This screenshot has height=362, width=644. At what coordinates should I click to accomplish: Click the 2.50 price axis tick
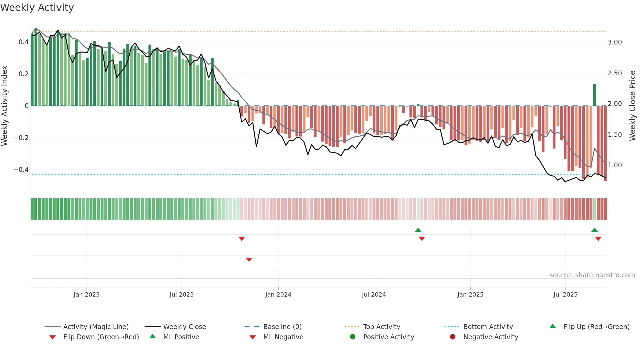tap(615, 73)
